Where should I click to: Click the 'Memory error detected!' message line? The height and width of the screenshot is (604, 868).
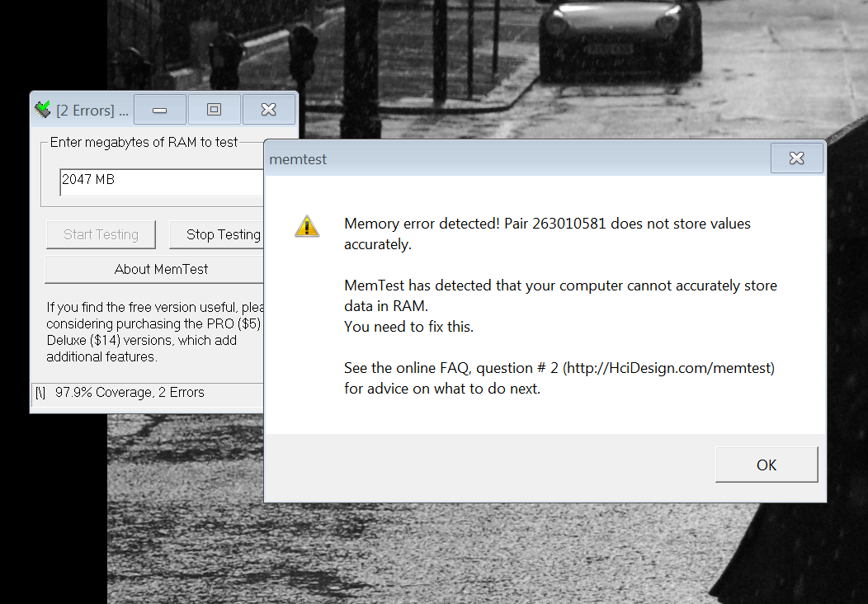click(547, 224)
